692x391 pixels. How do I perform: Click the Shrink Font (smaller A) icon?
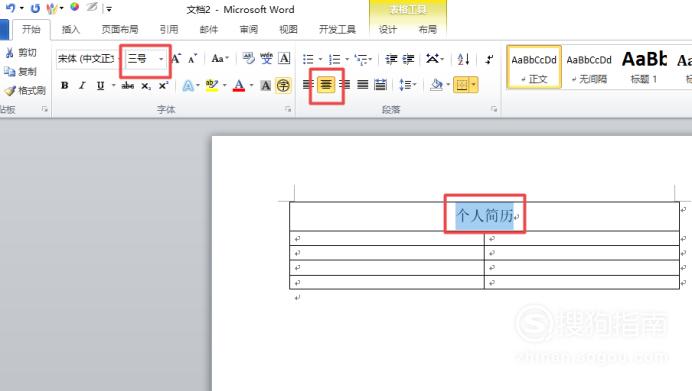(192, 59)
